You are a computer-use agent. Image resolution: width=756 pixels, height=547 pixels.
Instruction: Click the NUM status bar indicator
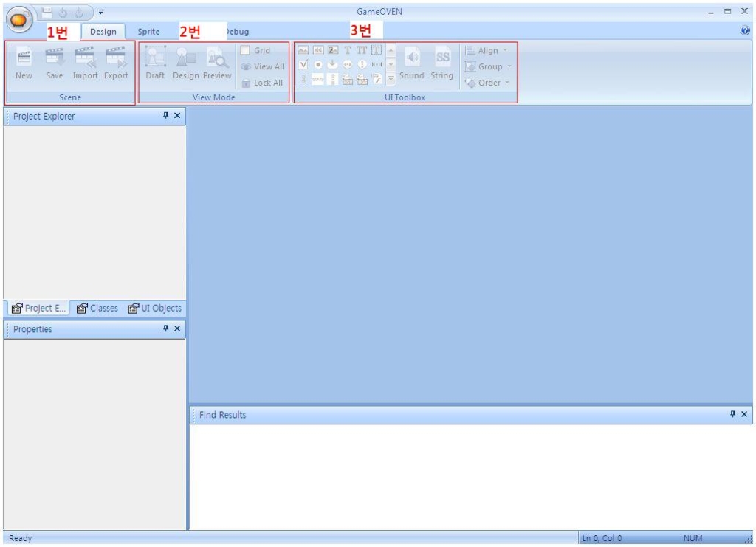pyautogui.click(x=693, y=538)
